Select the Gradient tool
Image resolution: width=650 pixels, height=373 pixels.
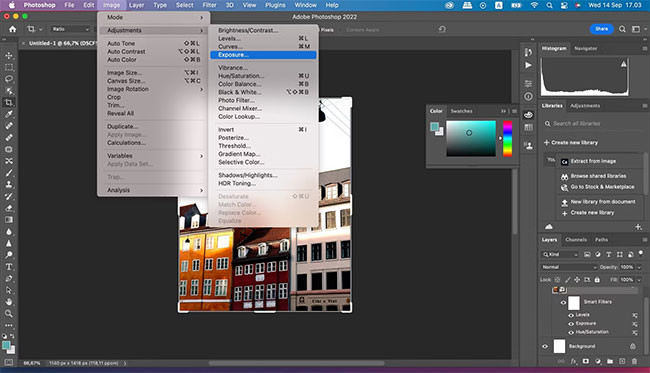click(x=9, y=220)
